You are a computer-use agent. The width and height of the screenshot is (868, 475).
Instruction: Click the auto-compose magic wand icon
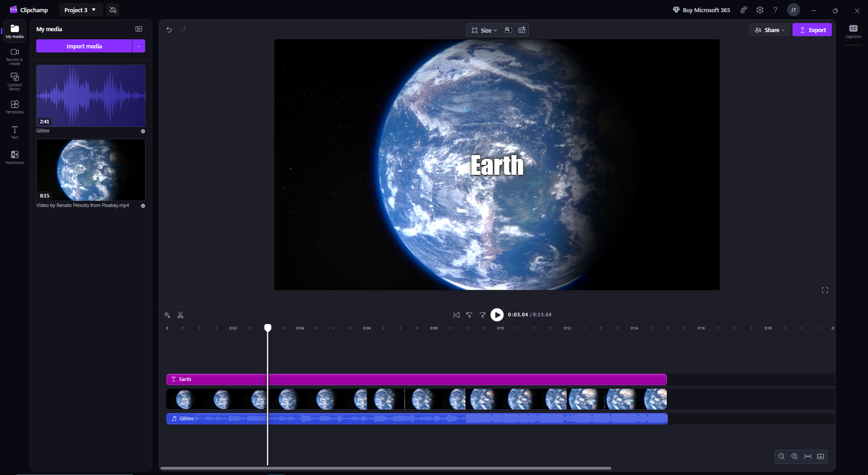167,315
